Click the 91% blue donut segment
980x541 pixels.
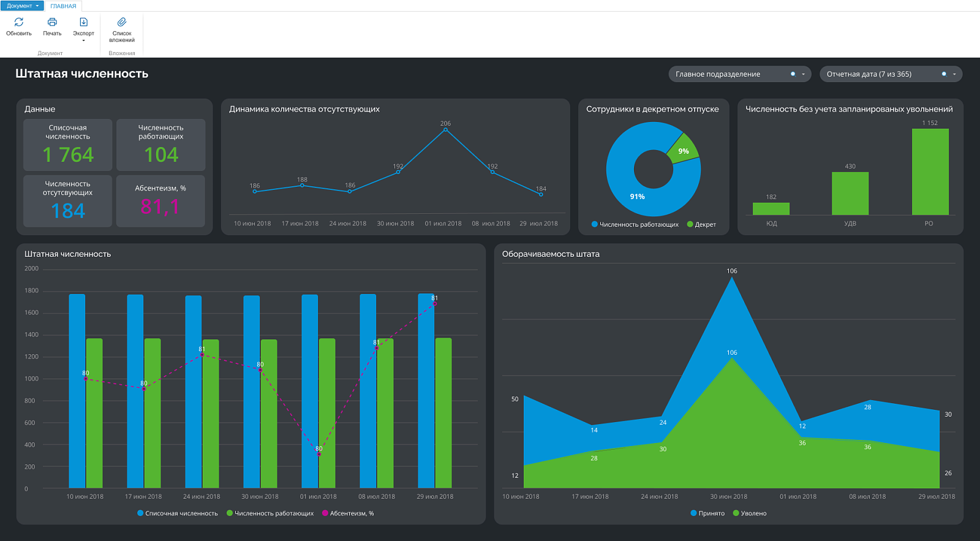[637, 196]
